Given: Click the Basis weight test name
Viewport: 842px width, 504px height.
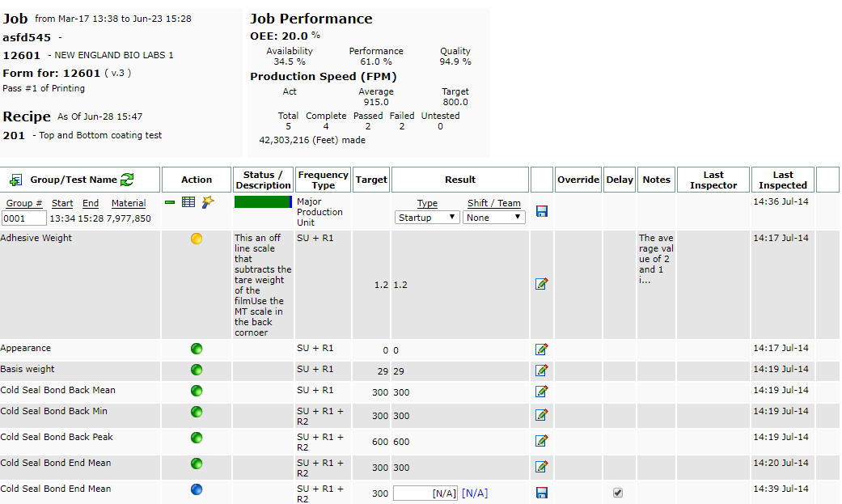Looking at the screenshot, I should [x=28, y=369].
